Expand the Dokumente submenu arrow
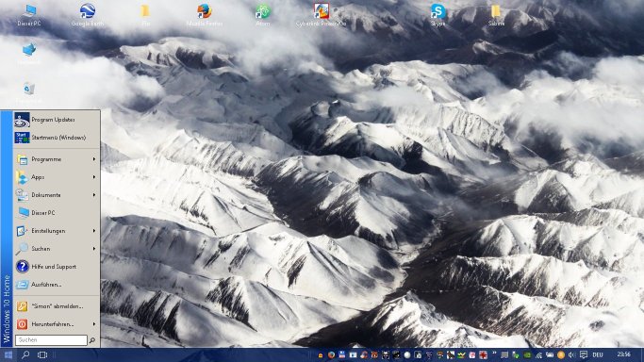Screen dimensions: 644x362 pyautogui.click(x=94, y=195)
